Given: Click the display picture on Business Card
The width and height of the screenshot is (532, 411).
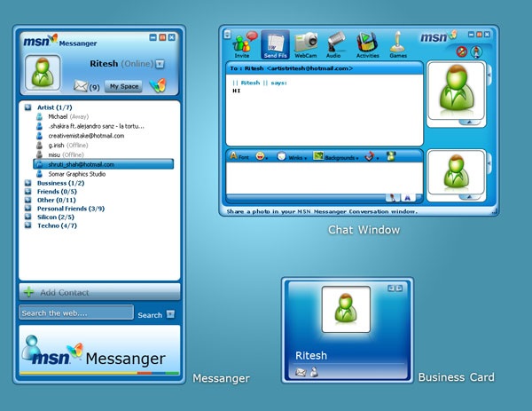Looking at the screenshot, I should (x=346, y=309).
